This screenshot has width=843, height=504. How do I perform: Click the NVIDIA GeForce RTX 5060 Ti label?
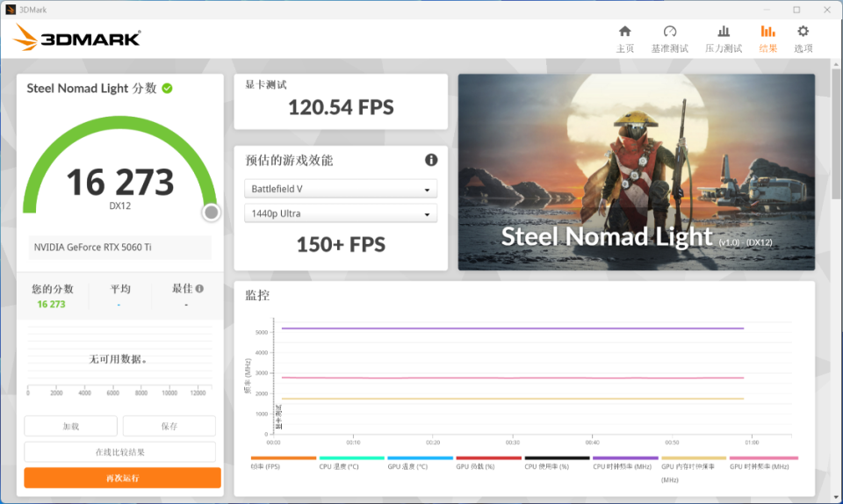(92, 247)
